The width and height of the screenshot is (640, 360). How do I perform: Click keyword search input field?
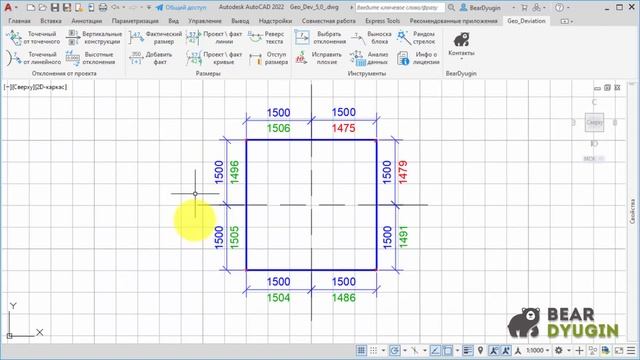pyautogui.click(x=400, y=7)
